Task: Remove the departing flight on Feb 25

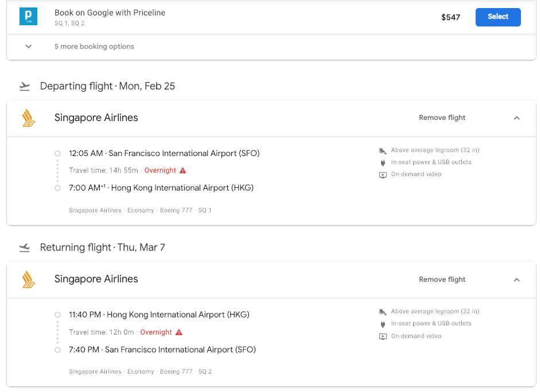Action: [x=442, y=118]
